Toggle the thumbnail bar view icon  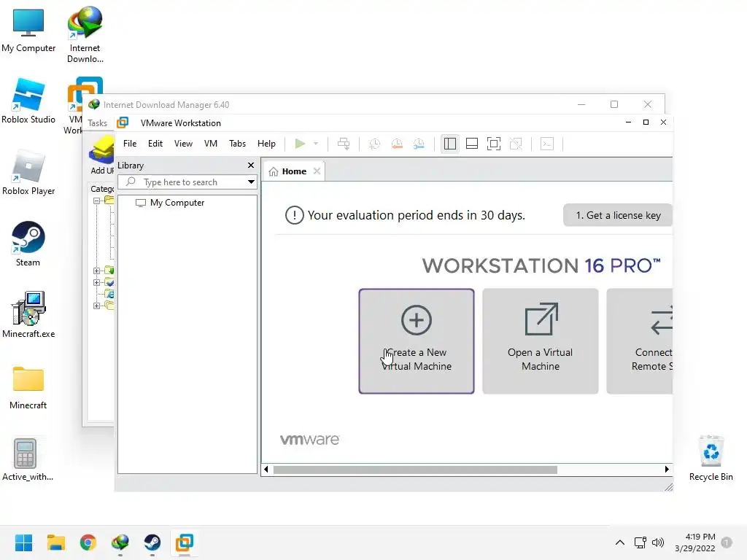[x=472, y=144]
